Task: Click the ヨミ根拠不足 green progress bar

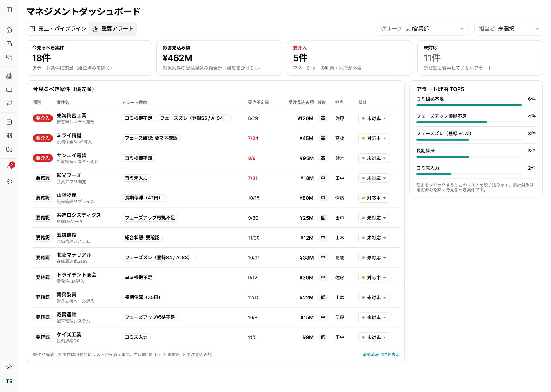Action: (469, 105)
